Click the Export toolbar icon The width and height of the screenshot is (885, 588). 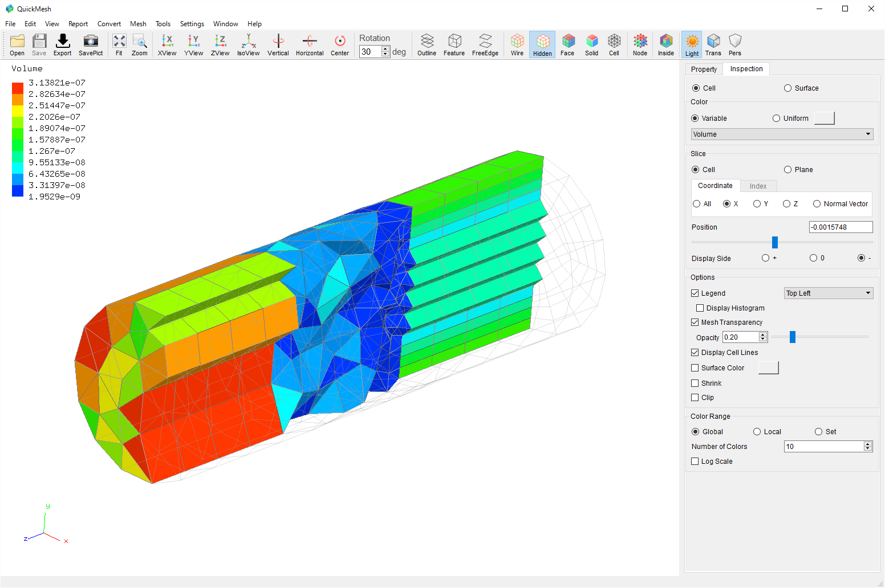tap(62, 44)
